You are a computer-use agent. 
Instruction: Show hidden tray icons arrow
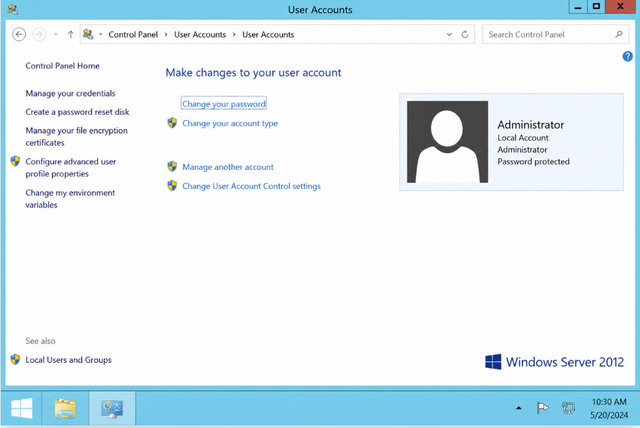click(x=519, y=408)
